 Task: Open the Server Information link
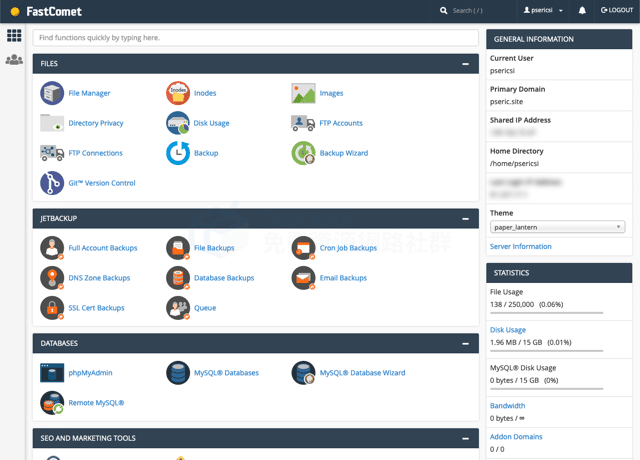pyautogui.click(x=520, y=247)
